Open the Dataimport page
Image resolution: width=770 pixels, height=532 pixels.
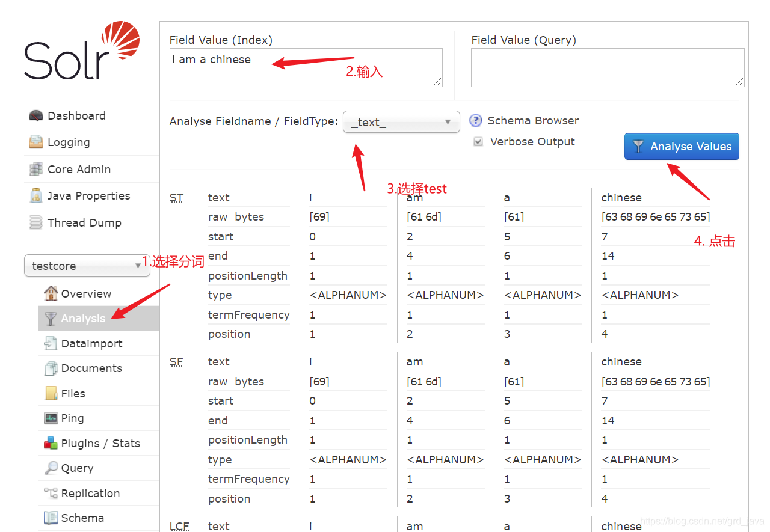coord(99,343)
